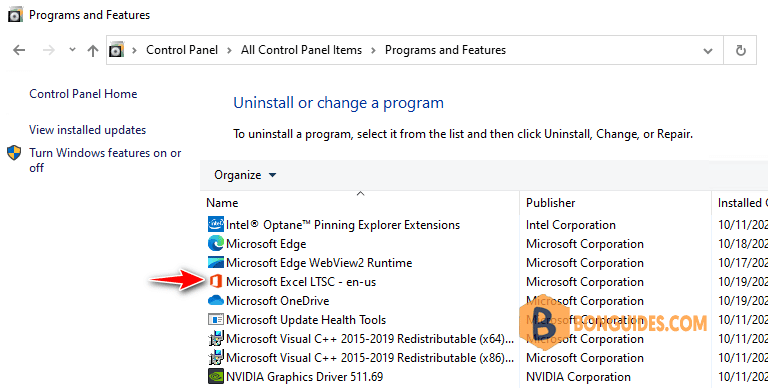Select the Microsoft Edge icon in list
The image size is (768, 388).
tap(216, 243)
